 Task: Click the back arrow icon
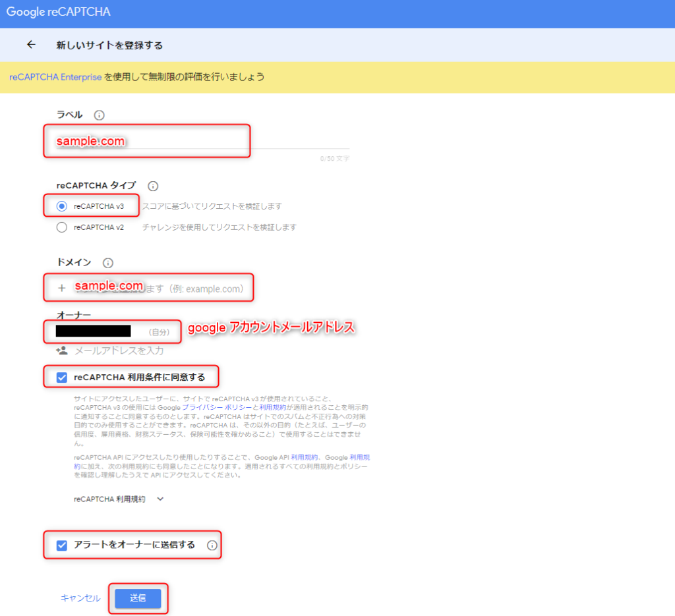30,45
